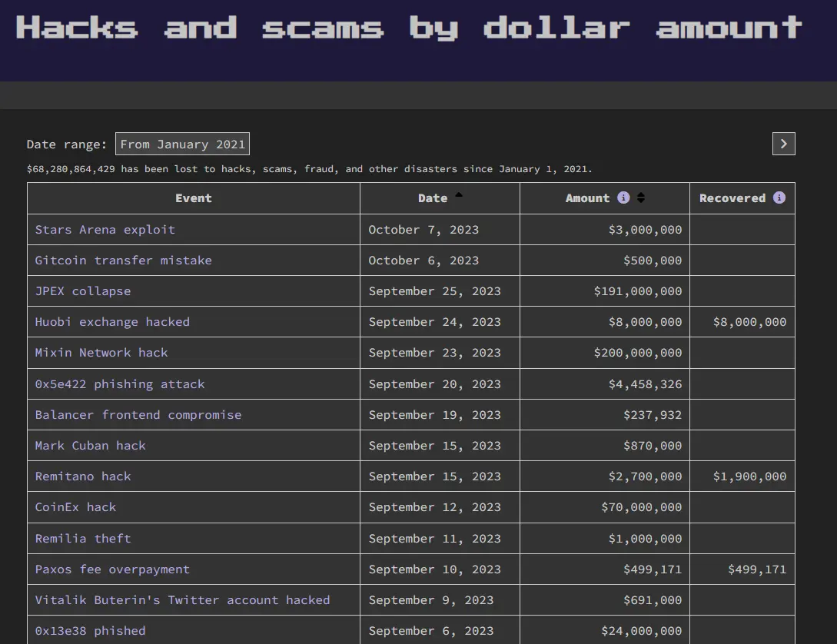Image resolution: width=837 pixels, height=644 pixels.
Task: Open Remilia theft link
Action: point(83,539)
